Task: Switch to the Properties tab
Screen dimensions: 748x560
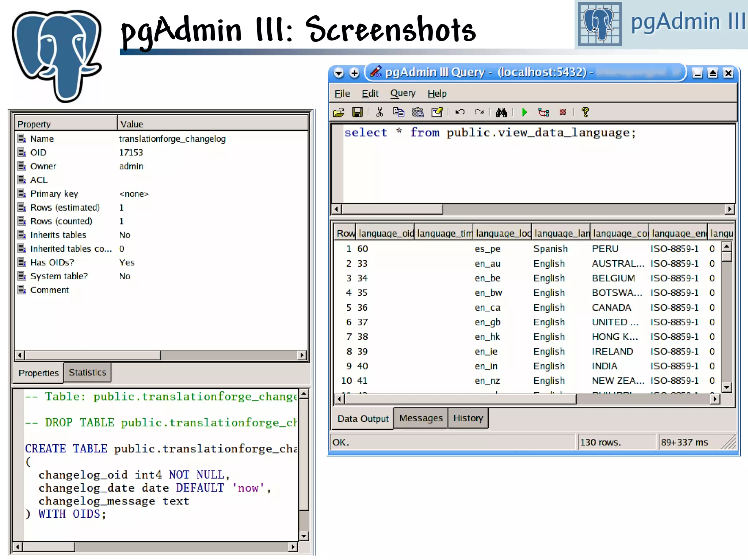Action: pos(38,373)
